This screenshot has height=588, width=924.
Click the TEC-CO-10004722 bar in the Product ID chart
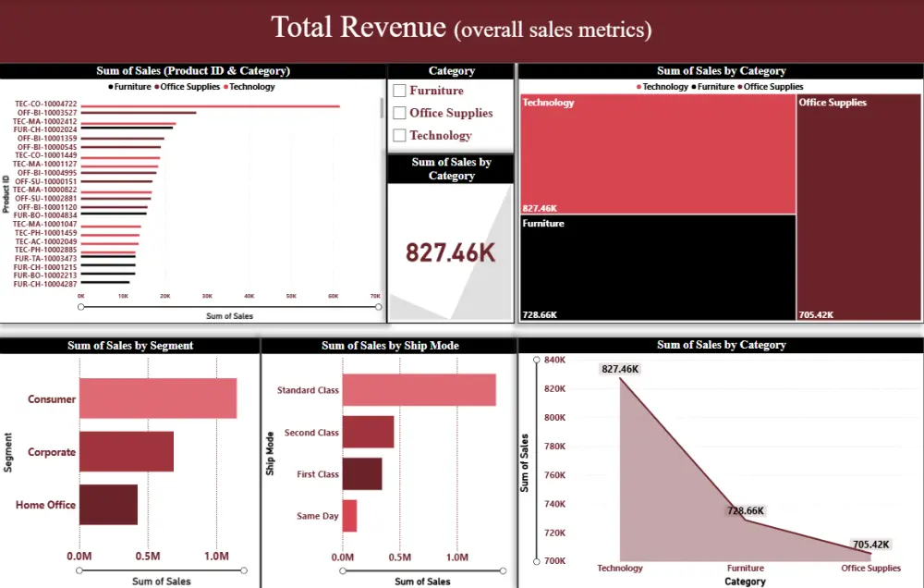pos(203,106)
